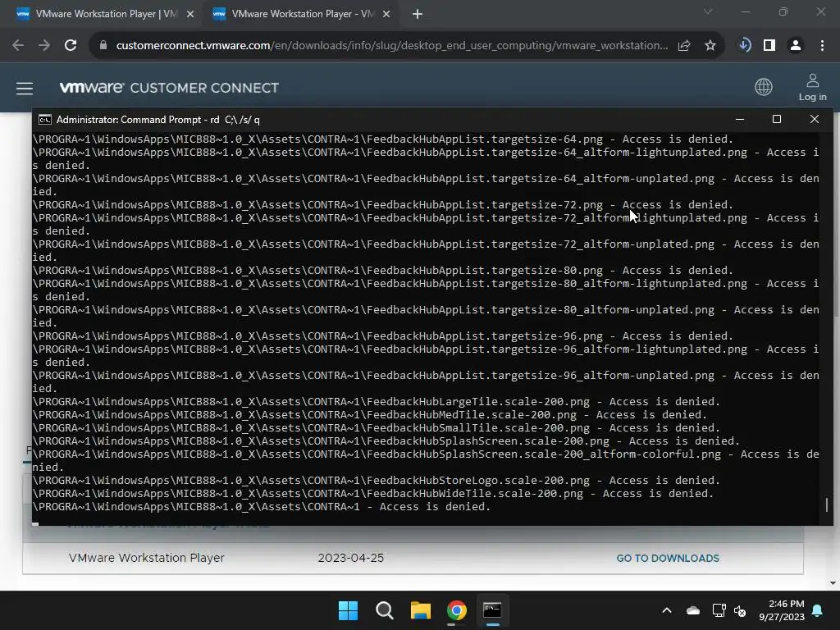This screenshot has height=630, width=840.
Task: Open Command Prompt taskbar icon
Action: tap(492, 610)
